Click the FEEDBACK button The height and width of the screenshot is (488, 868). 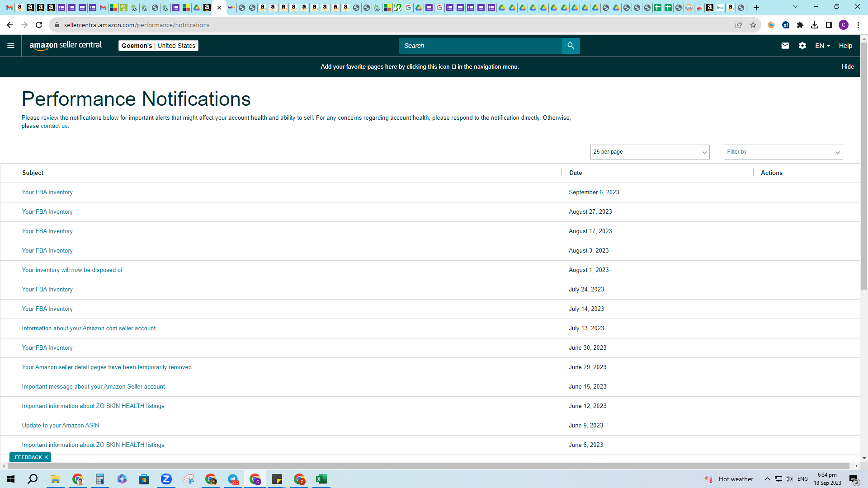28,457
